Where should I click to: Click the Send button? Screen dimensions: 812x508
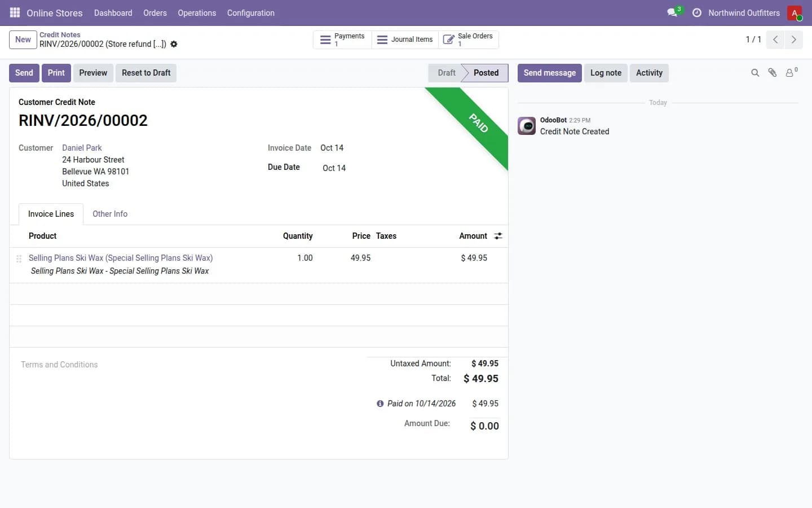(x=24, y=73)
